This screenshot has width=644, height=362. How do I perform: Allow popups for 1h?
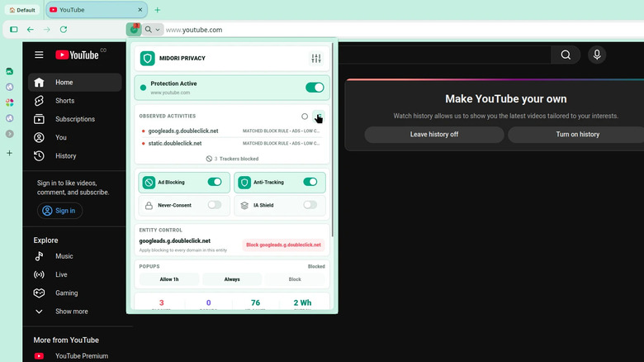pos(169,279)
